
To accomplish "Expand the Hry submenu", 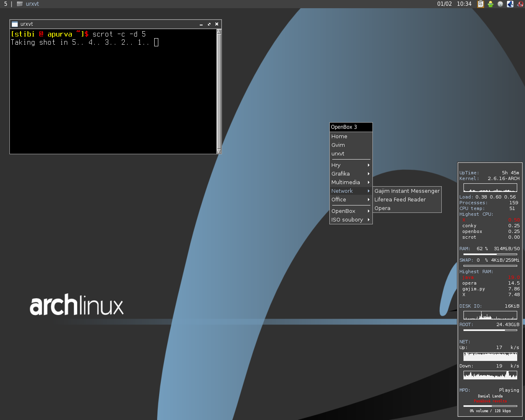I will [351, 165].
